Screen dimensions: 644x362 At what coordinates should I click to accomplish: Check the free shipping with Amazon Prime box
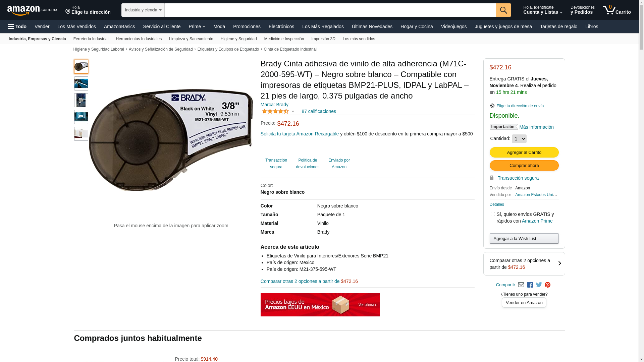click(x=493, y=214)
